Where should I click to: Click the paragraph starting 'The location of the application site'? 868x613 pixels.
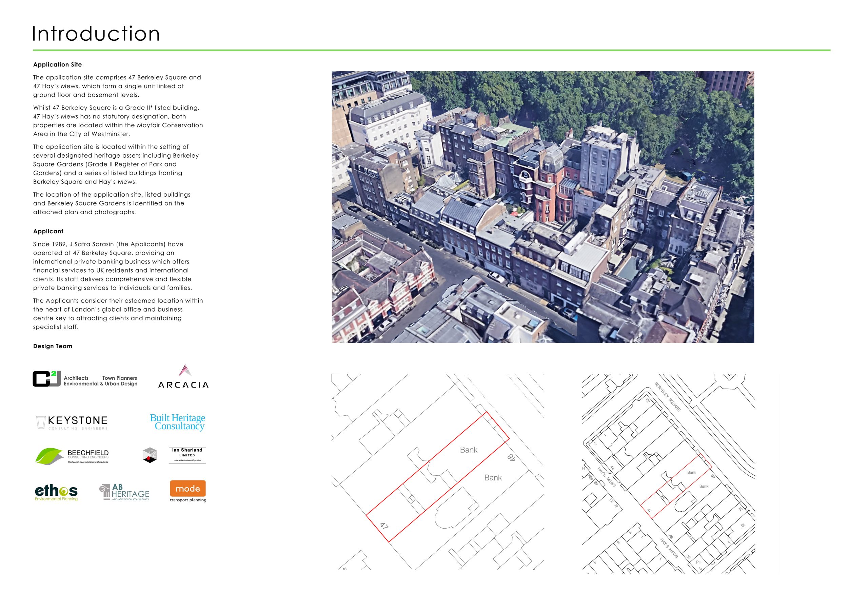click(x=112, y=203)
